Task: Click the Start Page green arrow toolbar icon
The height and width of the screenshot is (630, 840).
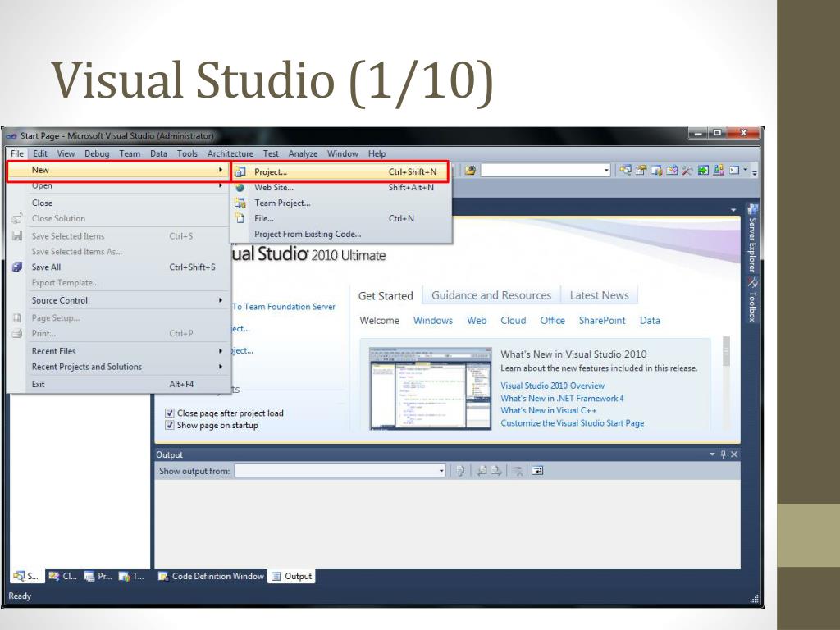Action: (x=703, y=171)
